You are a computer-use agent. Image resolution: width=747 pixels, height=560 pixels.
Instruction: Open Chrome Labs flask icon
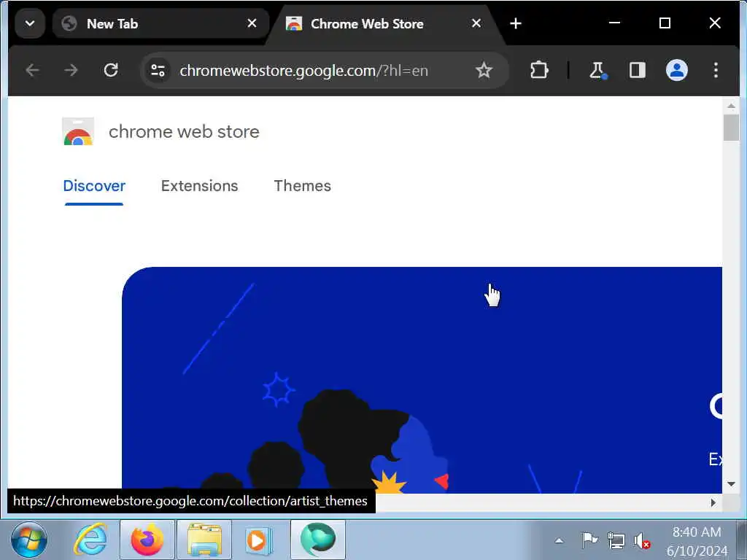click(597, 71)
